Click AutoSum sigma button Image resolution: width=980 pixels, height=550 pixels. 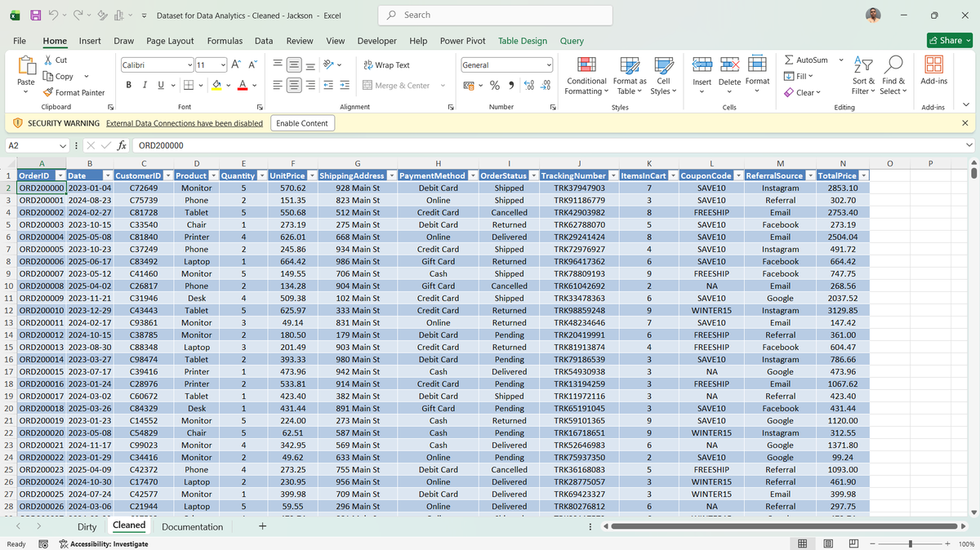[805, 60]
